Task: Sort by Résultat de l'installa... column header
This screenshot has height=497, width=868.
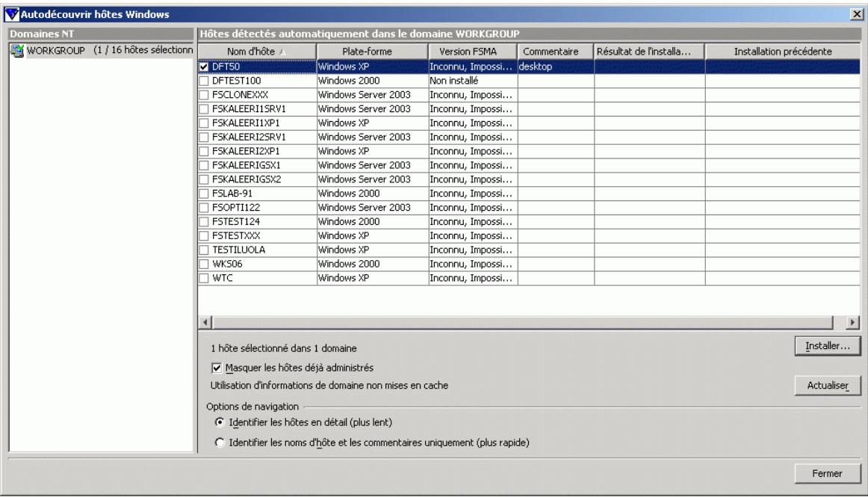Action: coord(649,52)
